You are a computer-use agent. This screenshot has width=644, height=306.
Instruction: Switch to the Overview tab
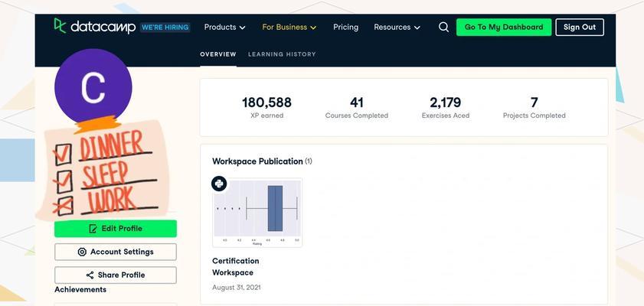[x=218, y=54]
